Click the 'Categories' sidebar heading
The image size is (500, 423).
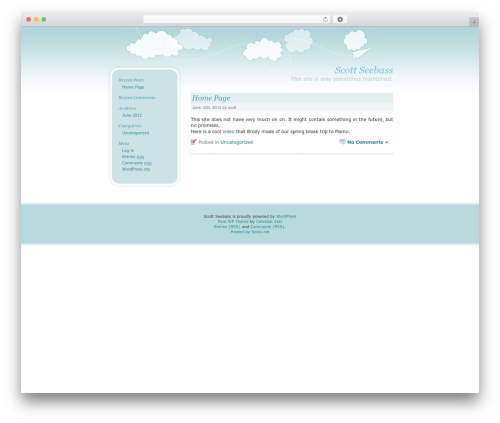pyautogui.click(x=130, y=126)
